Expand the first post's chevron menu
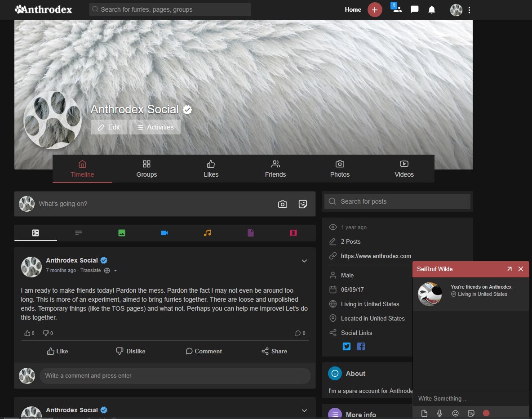Screen dimensions: 532x419 [x=304, y=261]
